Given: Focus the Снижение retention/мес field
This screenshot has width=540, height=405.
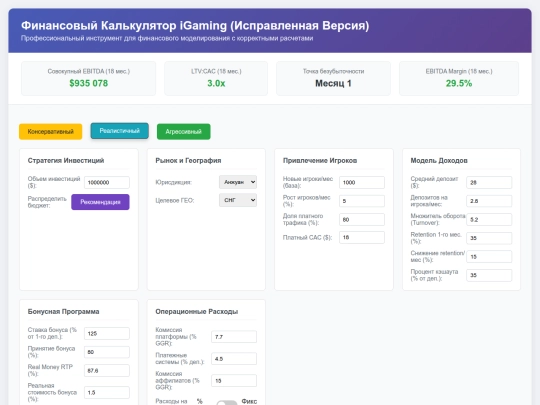Looking at the screenshot, I should (x=489, y=257).
